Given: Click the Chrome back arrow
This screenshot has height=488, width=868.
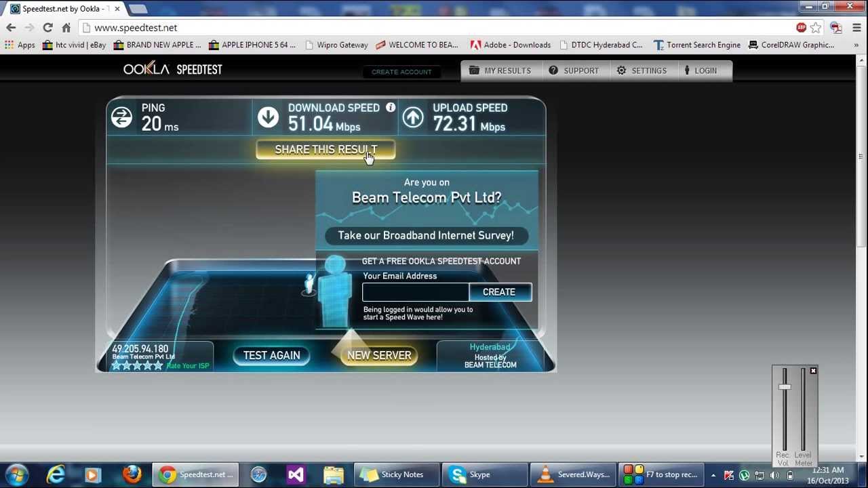Looking at the screenshot, I should pyautogui.click(x=11, y=28).
